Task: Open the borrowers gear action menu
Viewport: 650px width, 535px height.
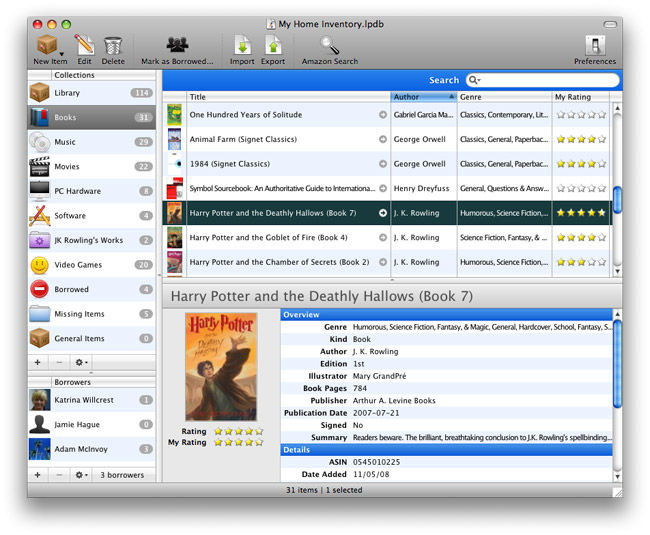Action: (x=82, y=474)
